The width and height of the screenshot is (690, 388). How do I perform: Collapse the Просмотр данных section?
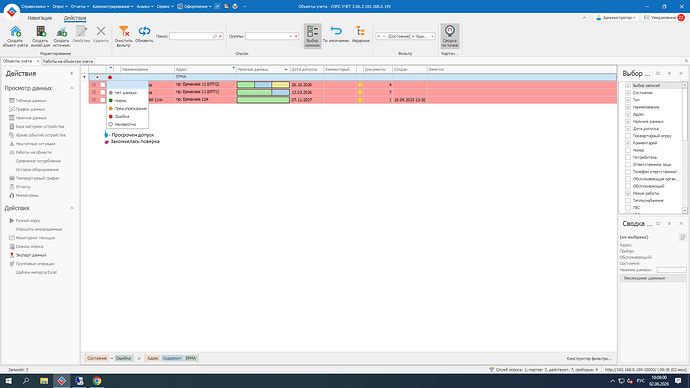coord(72,88)
